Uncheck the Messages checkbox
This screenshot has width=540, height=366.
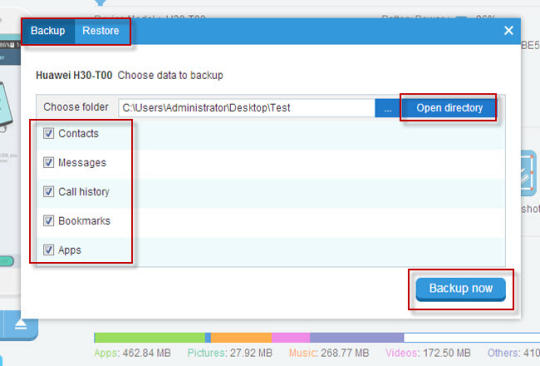(48, 162)
